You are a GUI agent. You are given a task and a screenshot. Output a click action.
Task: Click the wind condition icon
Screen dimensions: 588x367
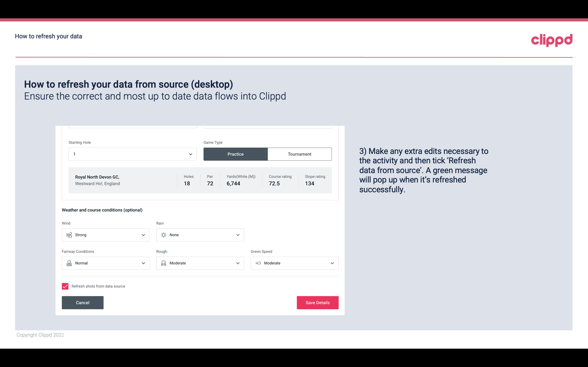[x=69, y=235]
